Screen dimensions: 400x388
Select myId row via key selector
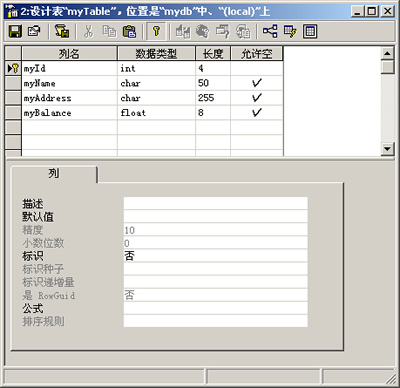click(x=13, y=69)
